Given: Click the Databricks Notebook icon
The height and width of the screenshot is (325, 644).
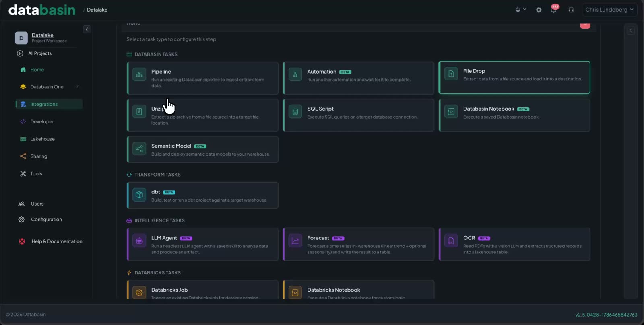Looking at the screenshot, I should coord(295,292).
